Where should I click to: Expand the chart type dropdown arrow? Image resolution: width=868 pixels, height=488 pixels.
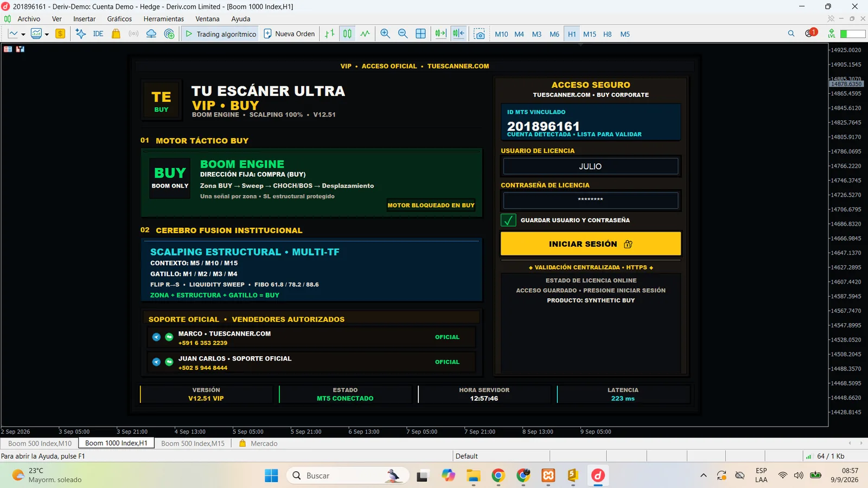(x=23, y=34)
